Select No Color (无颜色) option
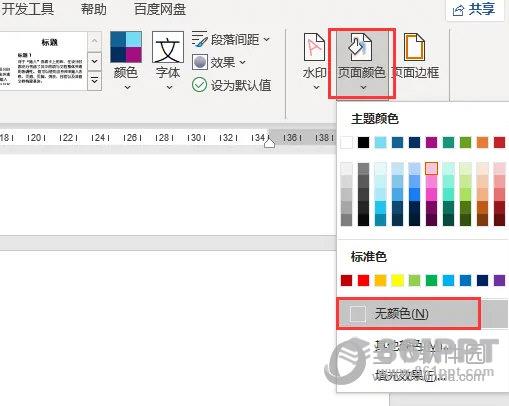The height and width of the screenshot is (406, 509). (x=408, y=313)
